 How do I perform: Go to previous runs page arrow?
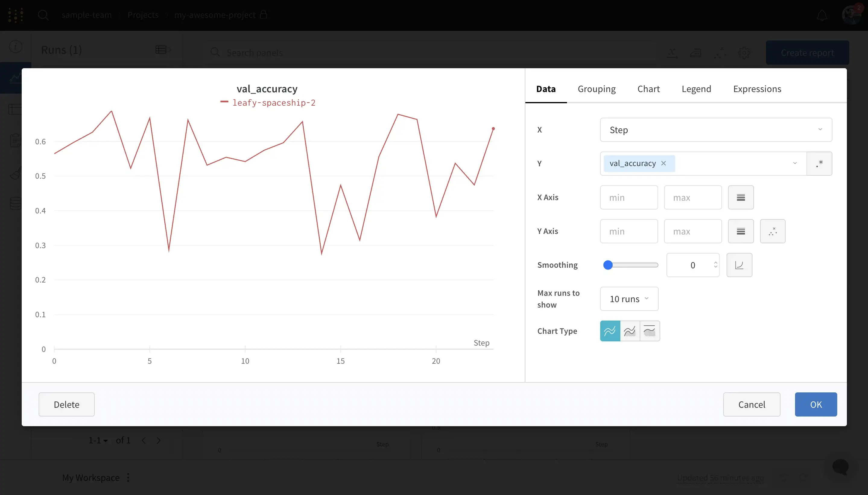[144, 441]
